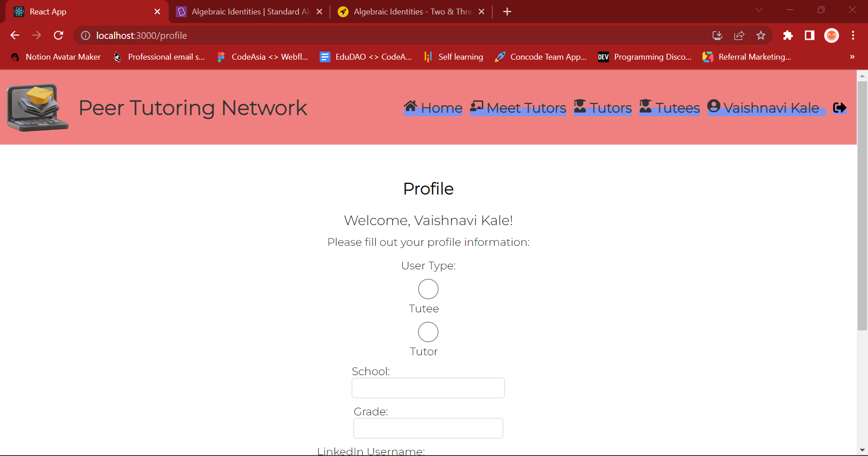The width and height of the screenshot is (868, 456).
Task: Select the Tutor radio button
Action: tap(428, 332)
